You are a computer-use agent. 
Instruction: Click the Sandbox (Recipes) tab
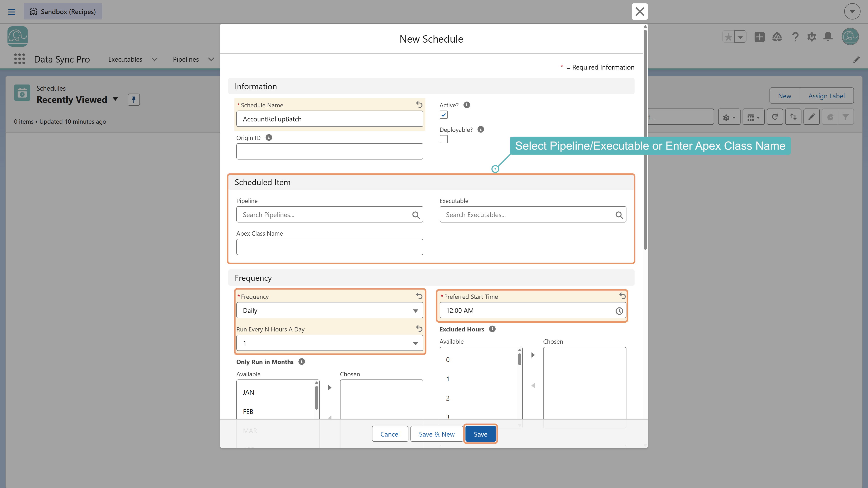point(63,12)
